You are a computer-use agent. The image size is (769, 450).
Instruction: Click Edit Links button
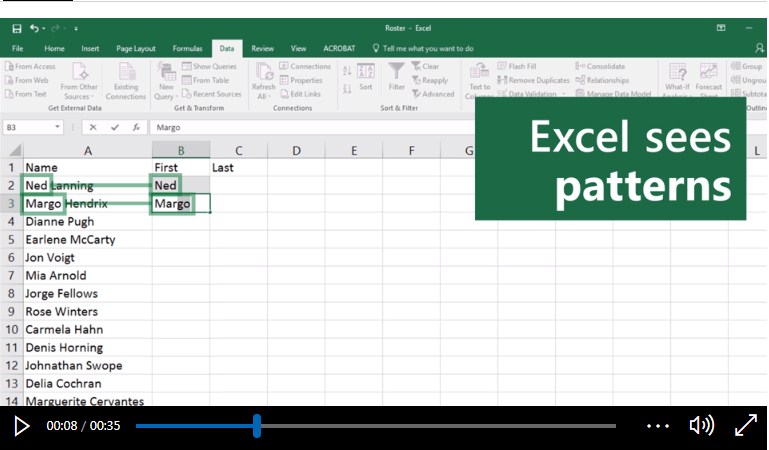pyautogui.click(x=301, y=94)
